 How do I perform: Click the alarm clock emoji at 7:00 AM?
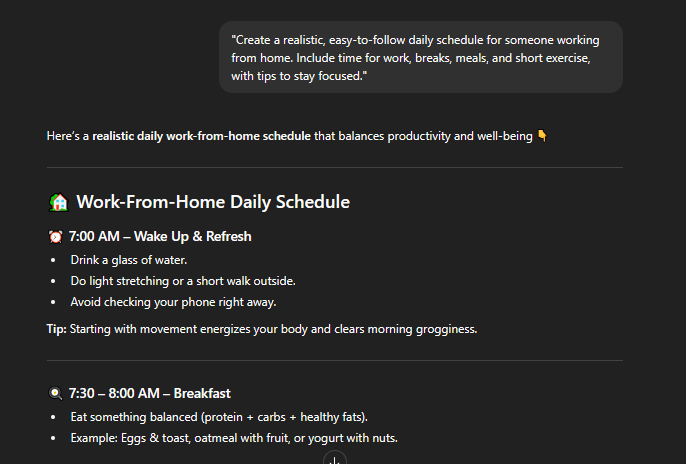click(56, 237)
